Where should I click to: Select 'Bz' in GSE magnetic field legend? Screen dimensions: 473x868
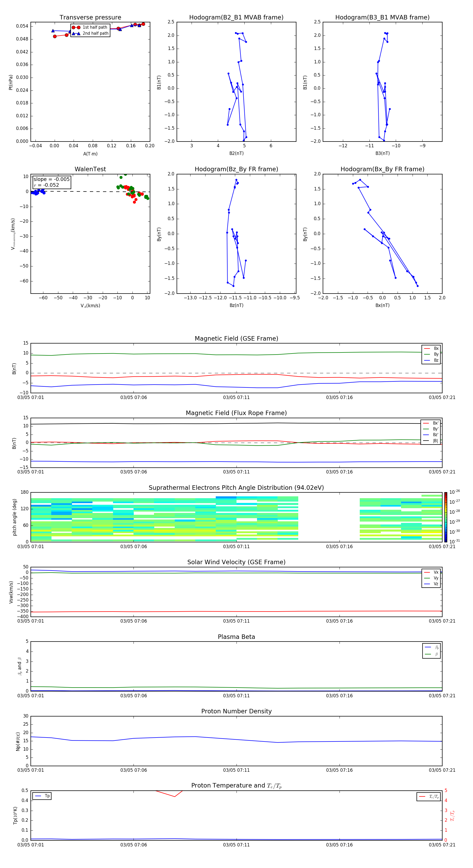(431, 360)
